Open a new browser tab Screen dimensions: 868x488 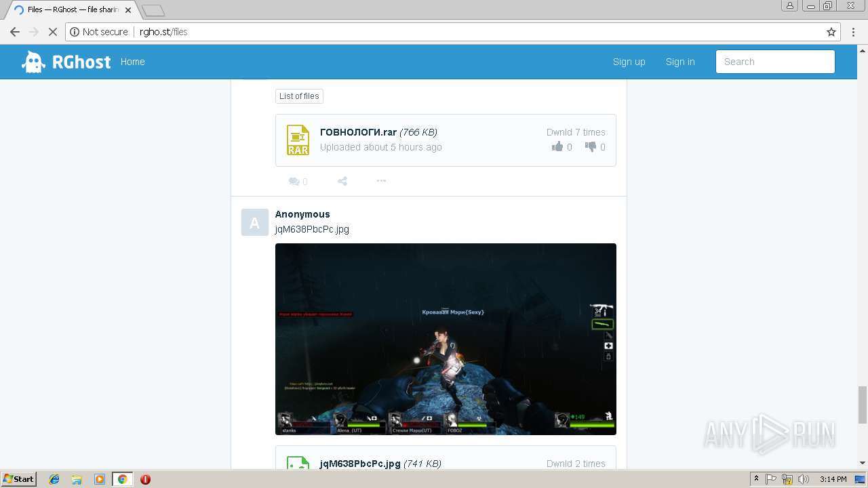153,10
